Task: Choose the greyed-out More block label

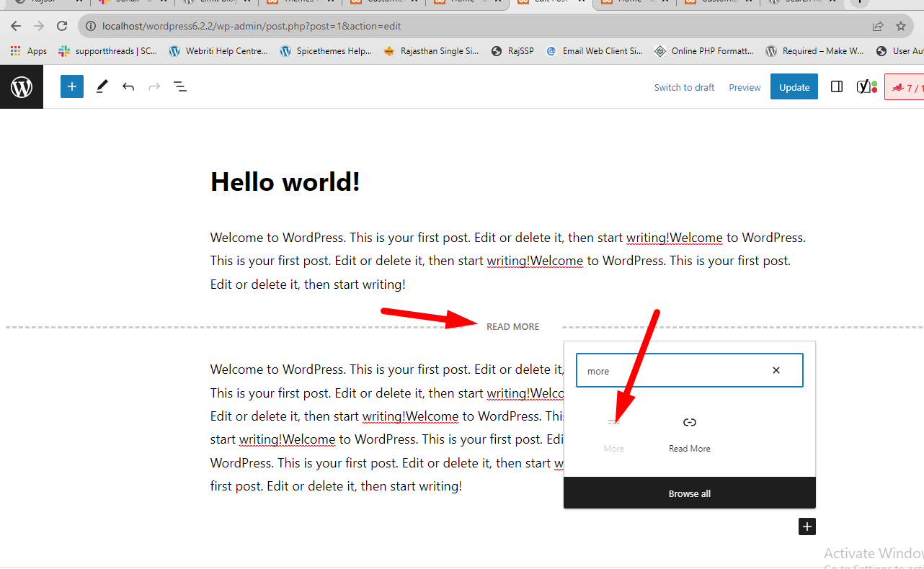Action: tap(614, 448)
